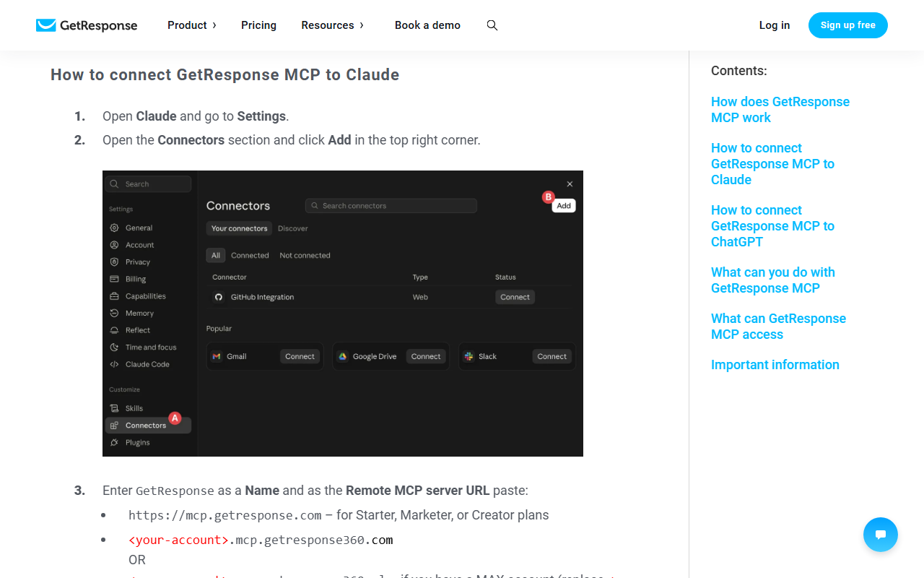Screen dimensions: 924x578
Task: Open the 'Important information' Contents link
Action: (775, 365)
